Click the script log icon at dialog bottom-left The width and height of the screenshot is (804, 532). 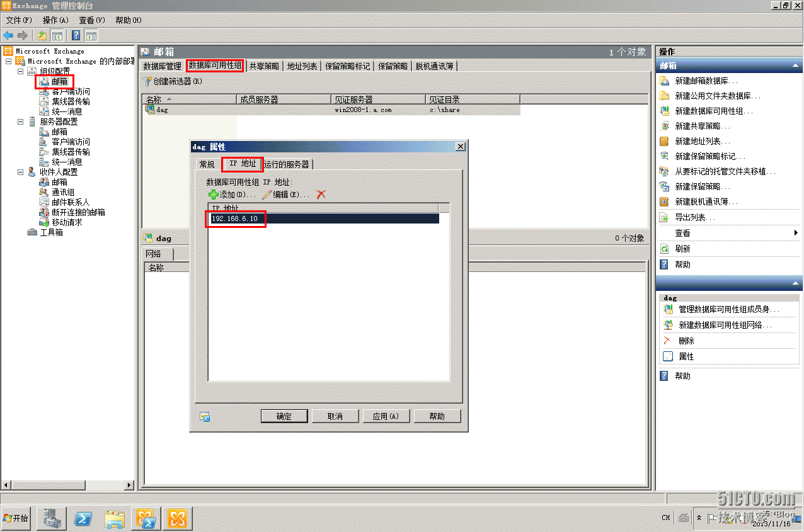point(204,416)
